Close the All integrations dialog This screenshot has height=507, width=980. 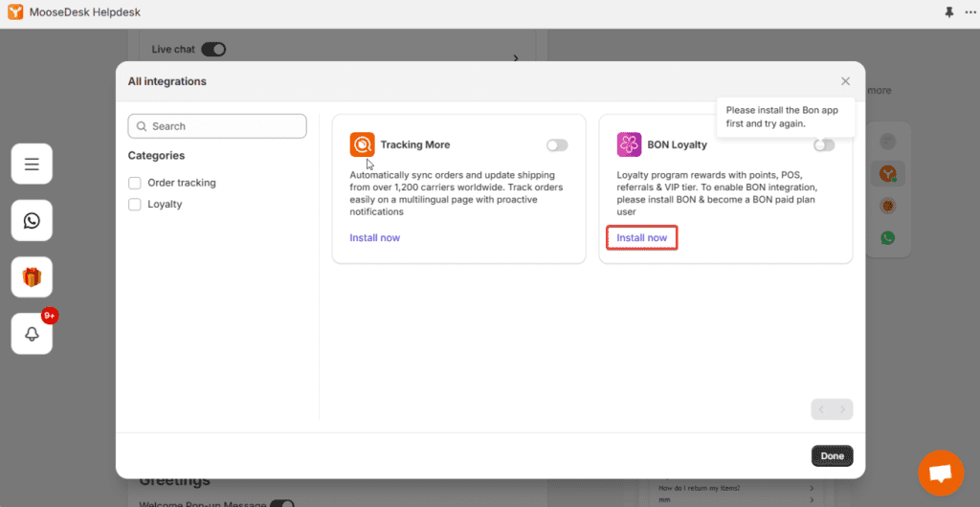(846, 81)
